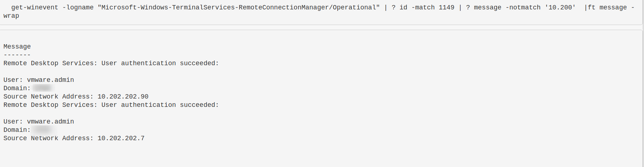The height and width of the screenshot is (167, 644).
Task: Click the first "User authentication succeeded" line
Action: (x=111, y=63)
